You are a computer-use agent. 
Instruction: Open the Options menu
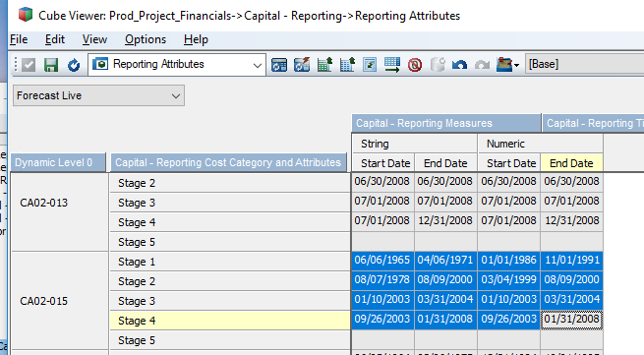pyautogui.click(x=146, y=39)
